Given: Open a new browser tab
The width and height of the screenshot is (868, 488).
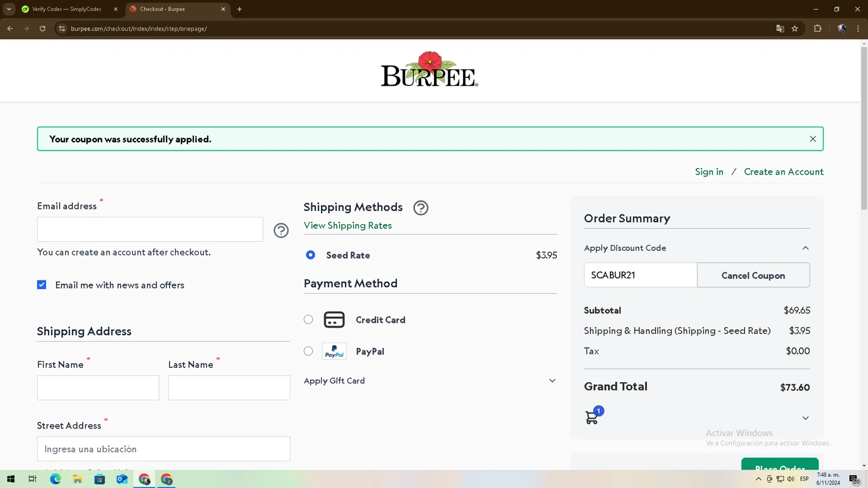Looking at the screenshot, I should point(240,9).
